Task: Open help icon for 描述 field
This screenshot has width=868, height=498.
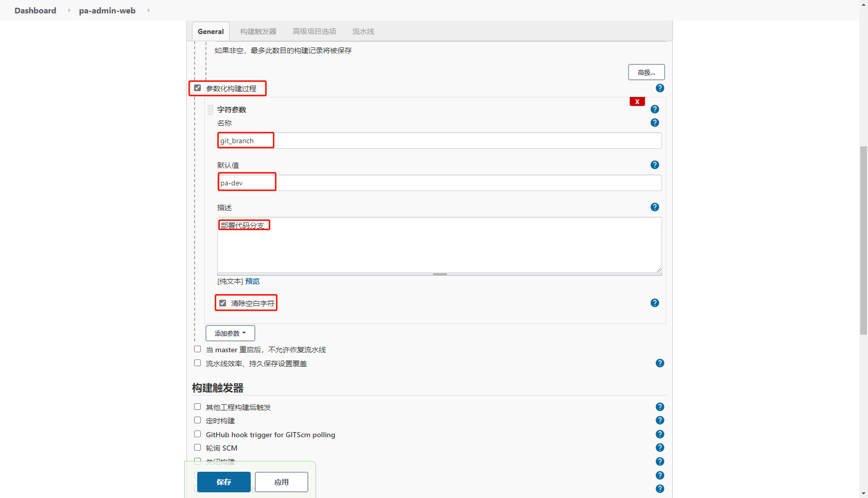Action: click(x=654, y=207)
